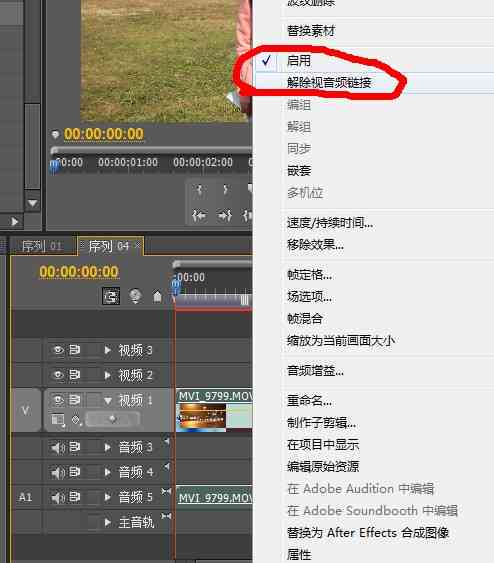Select the 序列 04 tab
Viewport: 494px width, 563px height.
pyautogui.click(x=108, y=246)
